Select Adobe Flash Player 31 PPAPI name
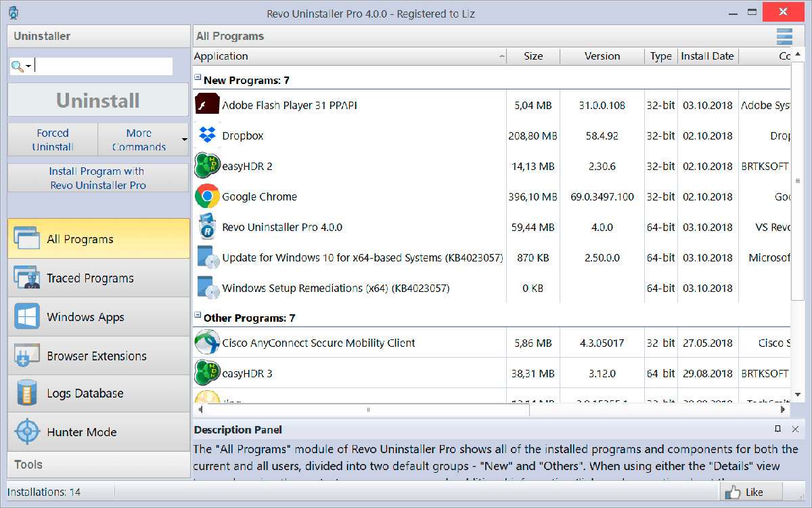Image resolution: width=812 pixels, height=508 pixels. [x=290, y=106]
